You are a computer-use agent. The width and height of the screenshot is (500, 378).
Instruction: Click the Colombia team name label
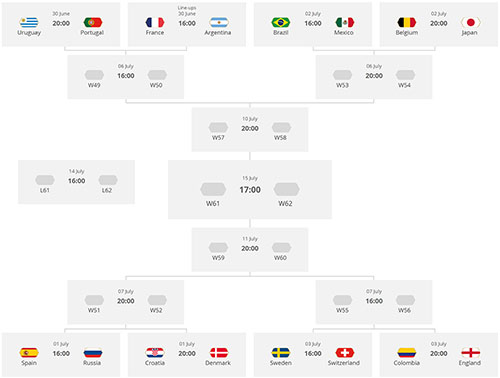(406, 363)
